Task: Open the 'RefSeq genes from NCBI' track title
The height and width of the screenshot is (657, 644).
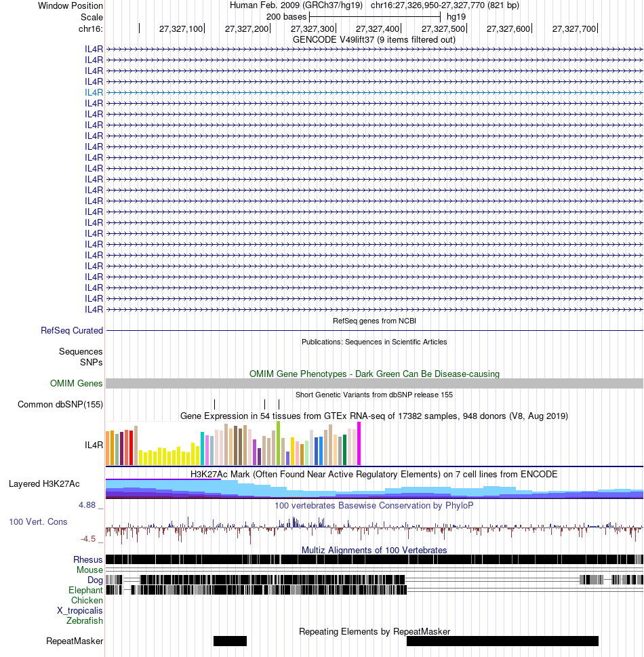Action: coord(374,321)
